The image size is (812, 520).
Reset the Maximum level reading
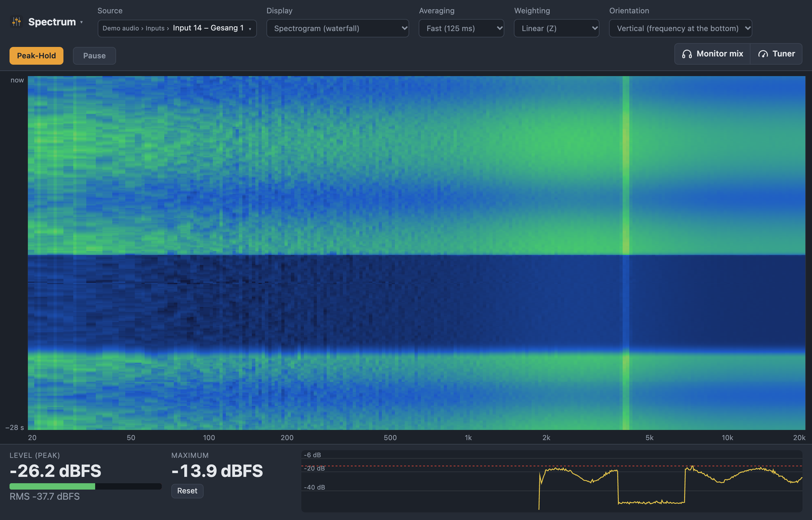187,491
